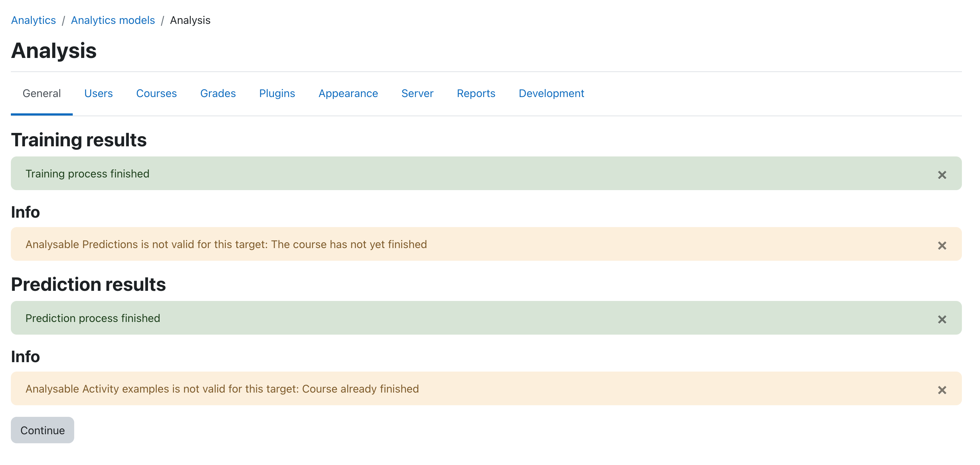Screen dimensions: 980x465
Task: Open the Plugins tab
Action: pyautogui.click(x=277, y=93)
